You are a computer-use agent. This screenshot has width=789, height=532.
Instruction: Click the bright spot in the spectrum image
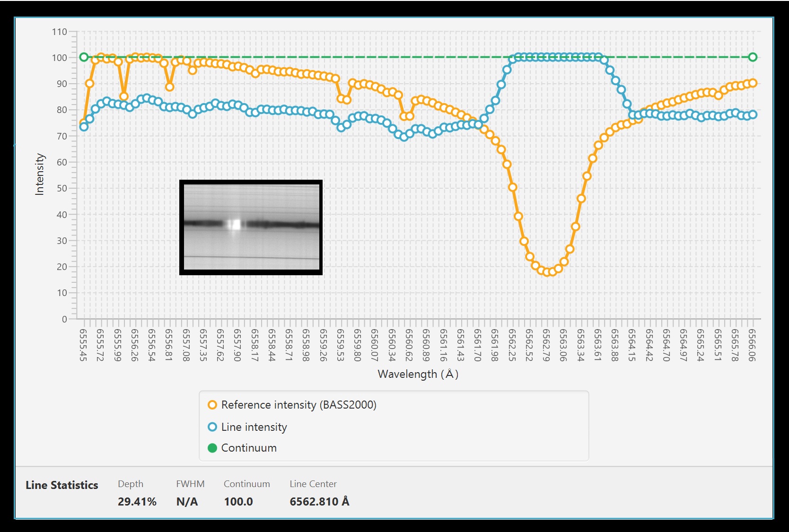click(x=234, y=224)
